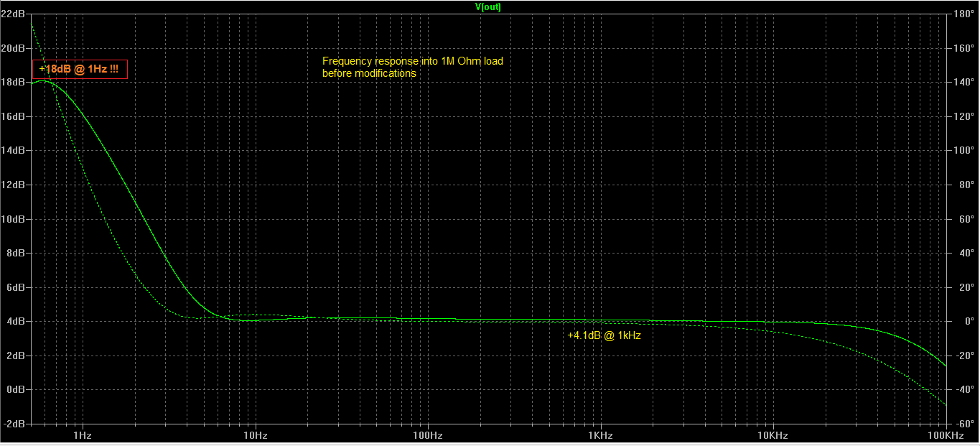Select the '+18dB @ 1Hz !!!' annotation box
This screenshot has height=446, width=980.
coord(80,69)
